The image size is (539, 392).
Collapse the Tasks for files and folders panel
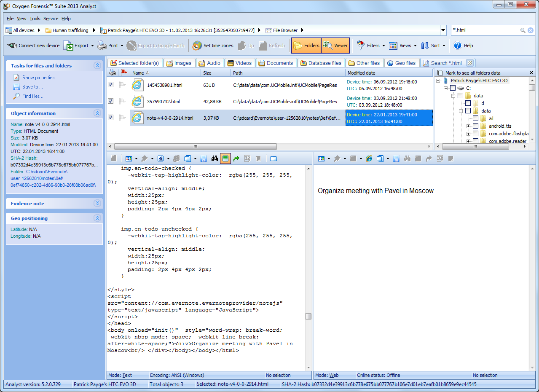point(97,66)
